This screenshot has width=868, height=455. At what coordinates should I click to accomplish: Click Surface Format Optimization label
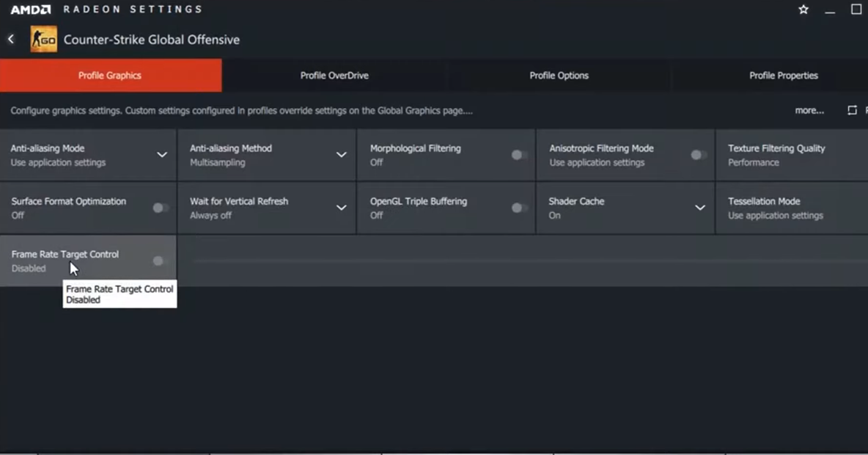69,201
